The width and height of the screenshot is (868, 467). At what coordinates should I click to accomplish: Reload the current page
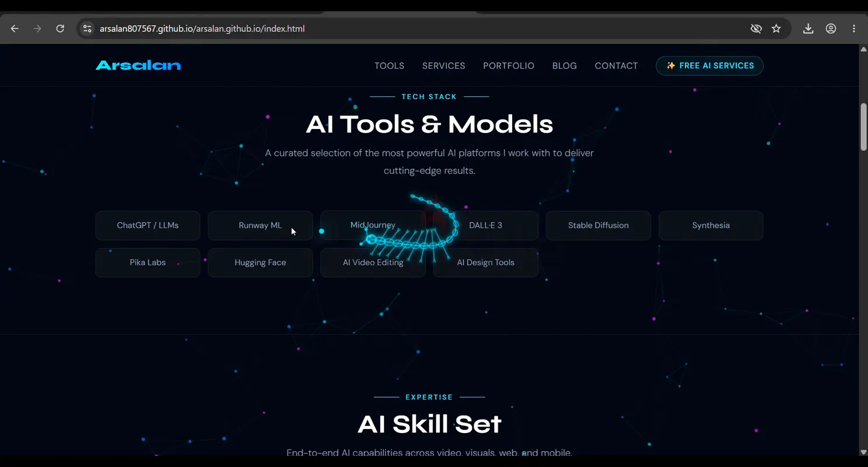coord(60,29)
